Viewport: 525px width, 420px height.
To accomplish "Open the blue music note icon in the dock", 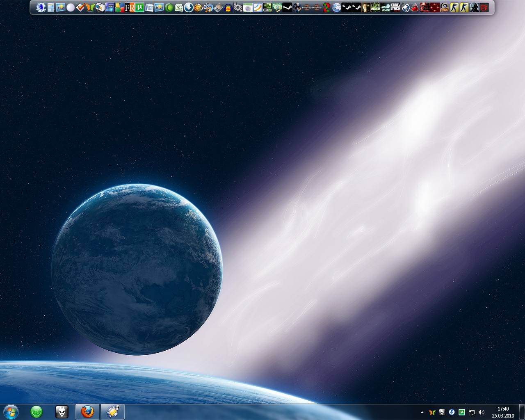I will coord(208,7).
